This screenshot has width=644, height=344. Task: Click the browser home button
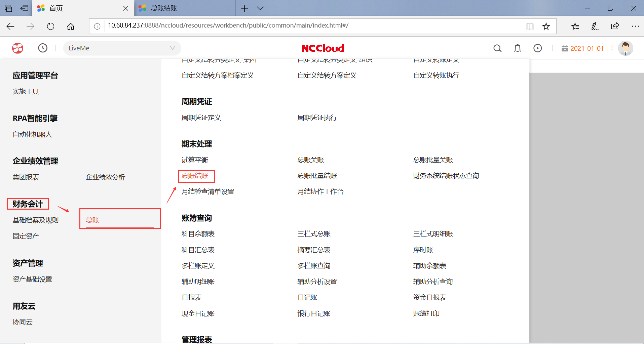click(x=71, y=27)
